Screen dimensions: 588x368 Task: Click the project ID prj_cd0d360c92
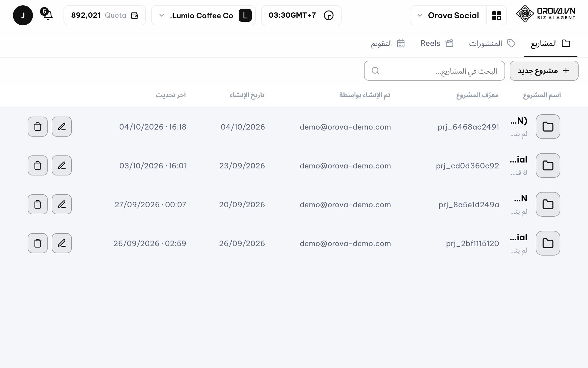coord(467,166)
